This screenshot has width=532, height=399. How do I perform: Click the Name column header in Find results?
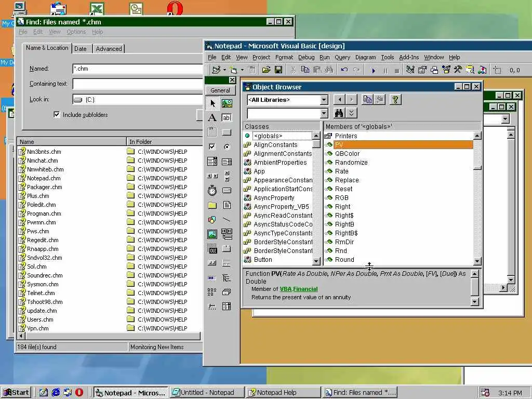72,142
